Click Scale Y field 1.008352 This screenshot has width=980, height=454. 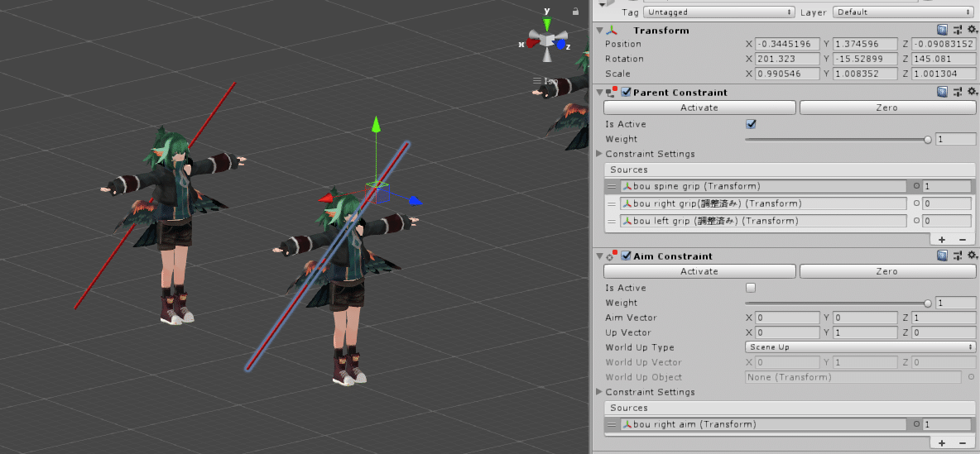click(865, 74)
